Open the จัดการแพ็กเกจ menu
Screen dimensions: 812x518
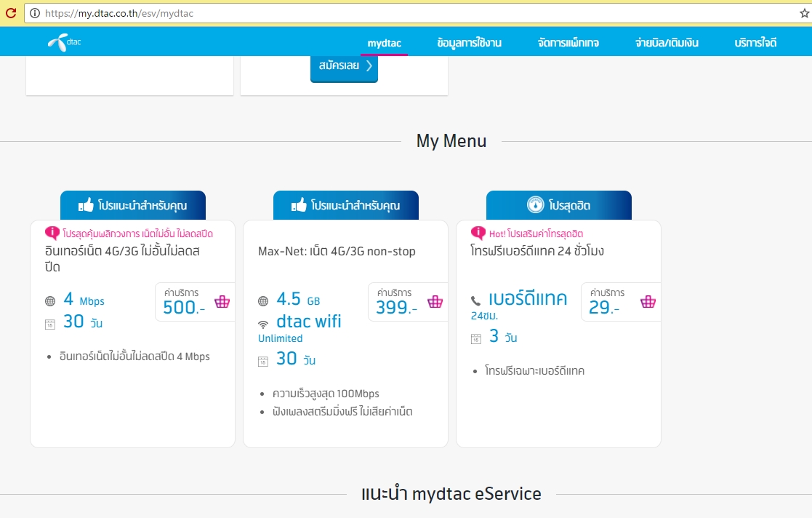pos(568,43)
